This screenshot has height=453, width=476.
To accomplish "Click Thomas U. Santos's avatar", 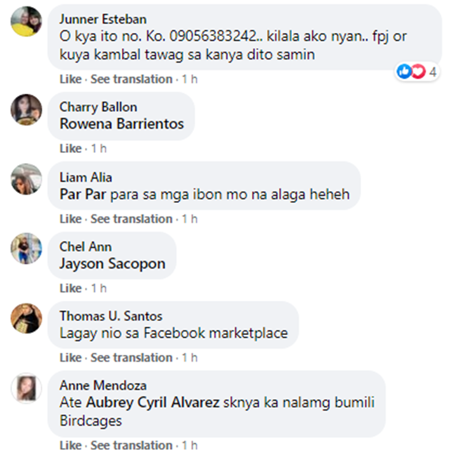I will point(27,318).
